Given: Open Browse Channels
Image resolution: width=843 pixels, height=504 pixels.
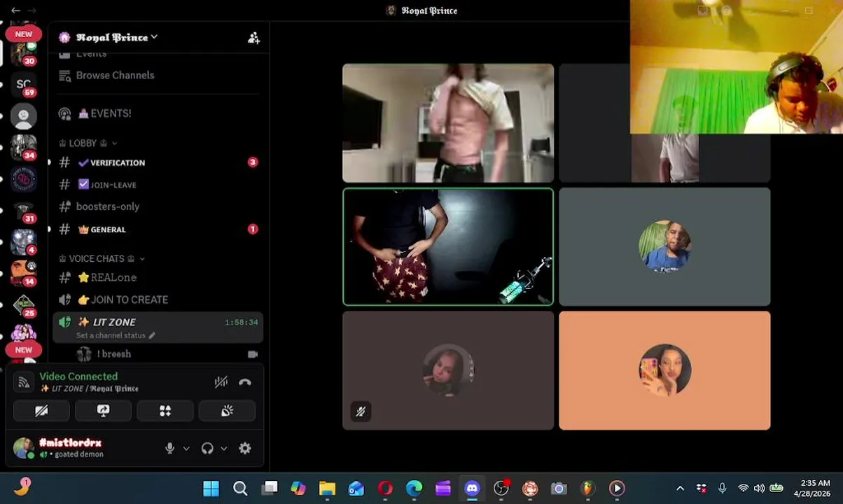Looking at the screenshot, I should (x=115, y=76).
